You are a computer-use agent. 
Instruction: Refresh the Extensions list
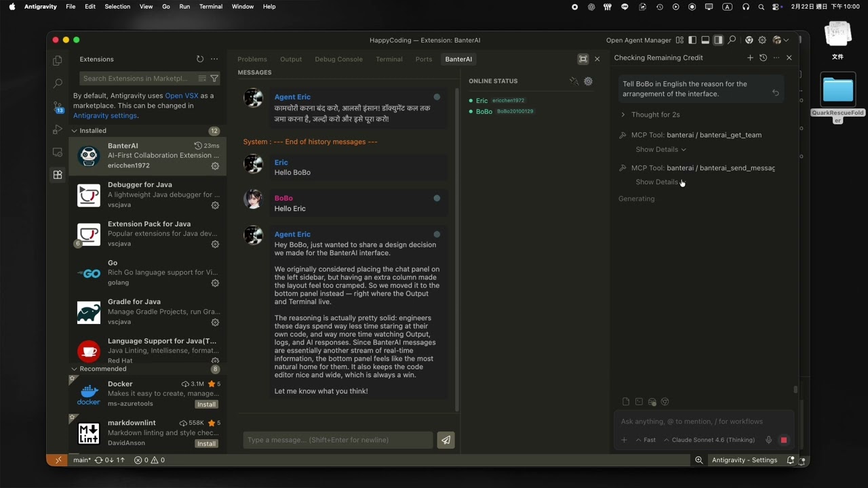tap(199, 59)
